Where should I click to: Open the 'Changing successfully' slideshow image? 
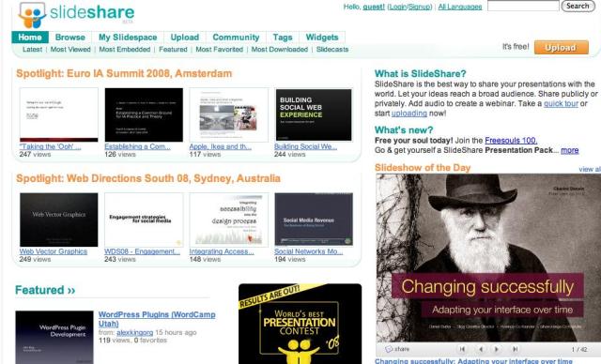tap(488, 258)
